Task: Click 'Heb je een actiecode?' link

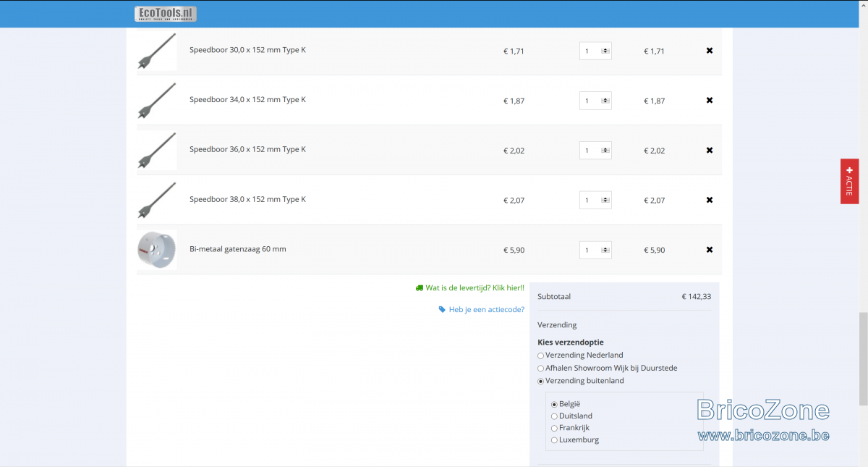Action: [x=482, y=309]
